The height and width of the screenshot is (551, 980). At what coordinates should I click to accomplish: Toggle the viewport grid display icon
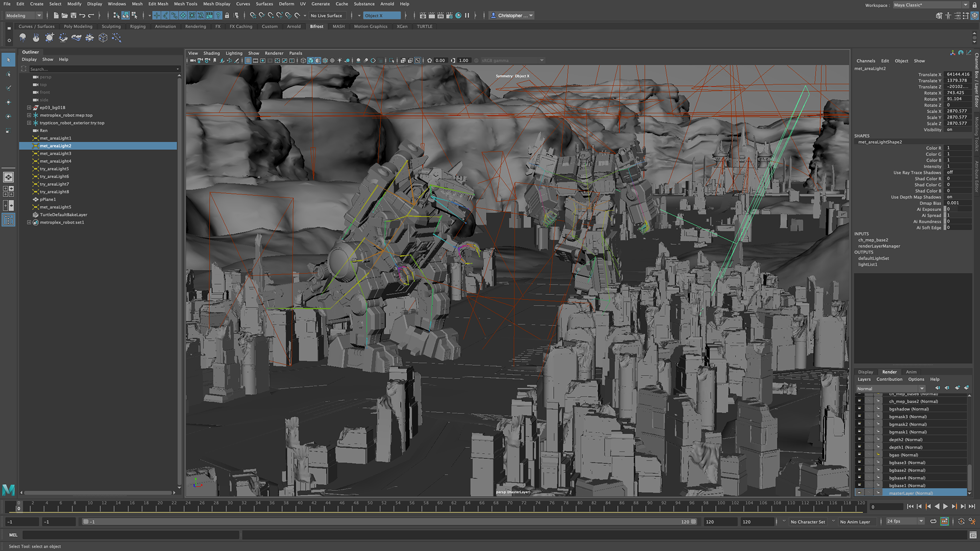(248, 61)
